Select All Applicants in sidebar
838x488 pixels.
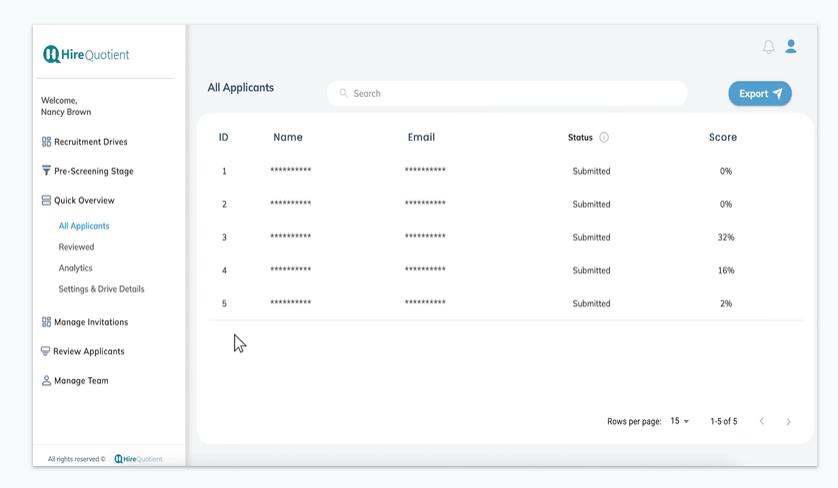pos(84,226)
